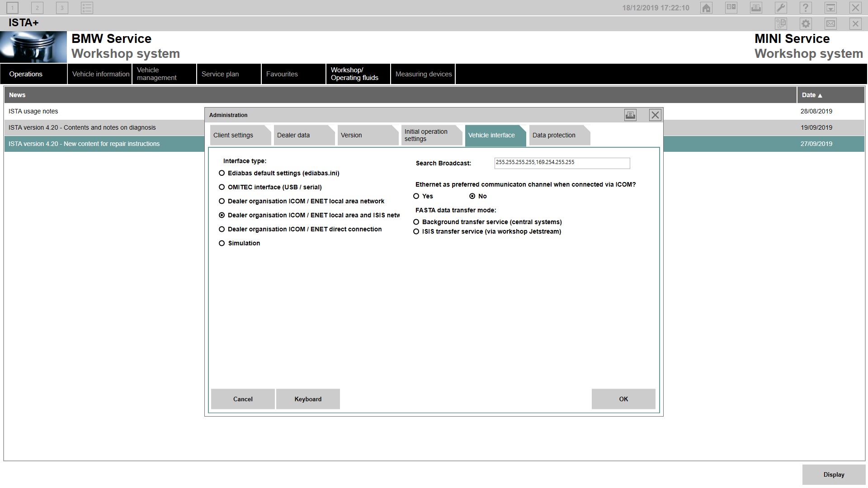The height and width of the screenshot is (488, 868).
Task: Open the Vehicle management menu
Action: tap(164, 74)
